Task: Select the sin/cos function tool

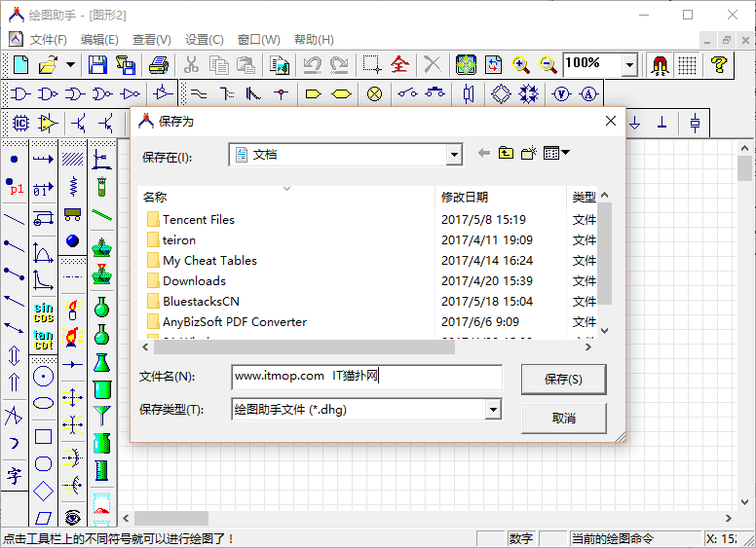Action: 44,312
